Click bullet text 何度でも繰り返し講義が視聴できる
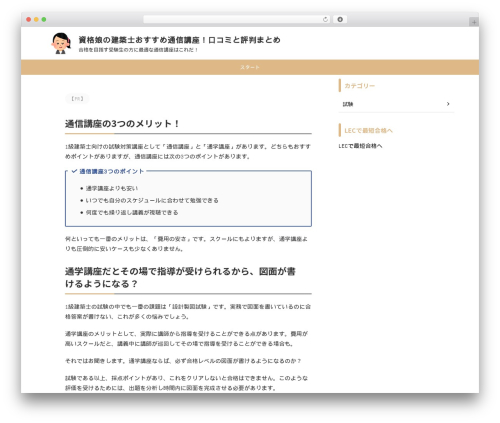 click(132, 212)
